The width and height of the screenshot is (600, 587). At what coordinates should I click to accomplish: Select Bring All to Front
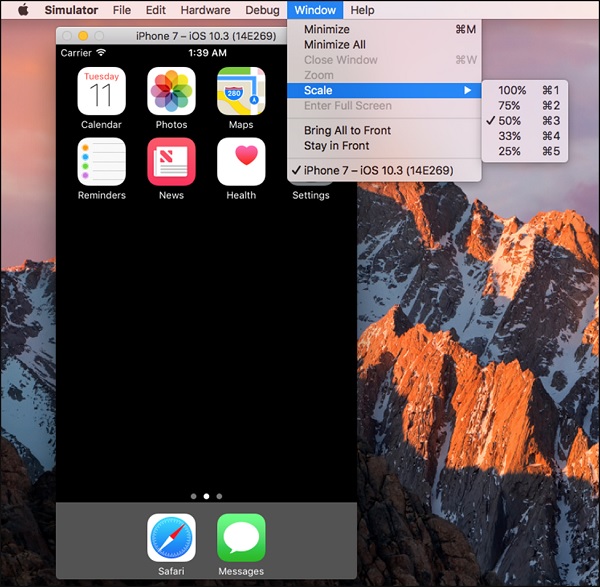[347, 131]
